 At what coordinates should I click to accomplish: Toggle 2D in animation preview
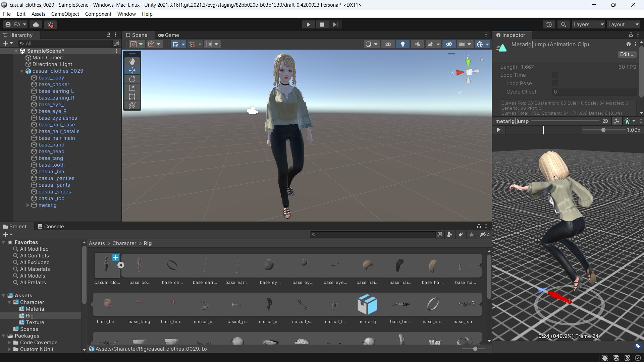tap(605, 121)
